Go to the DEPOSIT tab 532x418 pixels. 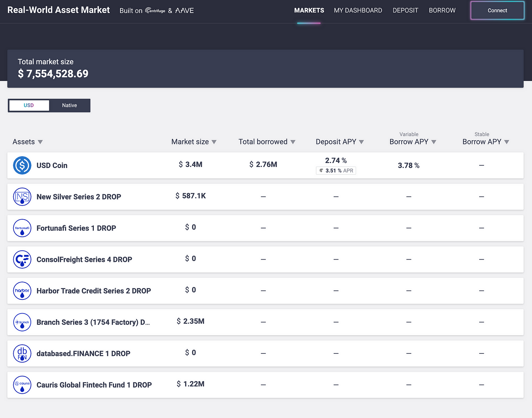[x=405, y=10]
